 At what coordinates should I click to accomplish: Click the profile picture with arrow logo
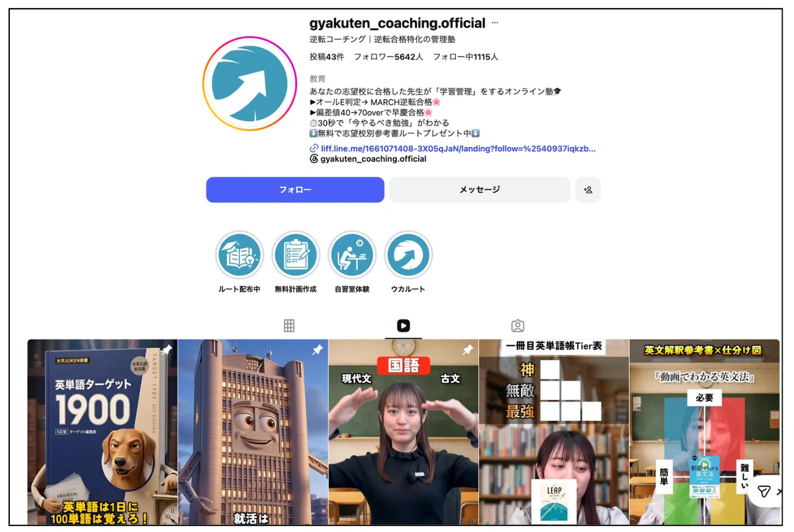[249, 84]
